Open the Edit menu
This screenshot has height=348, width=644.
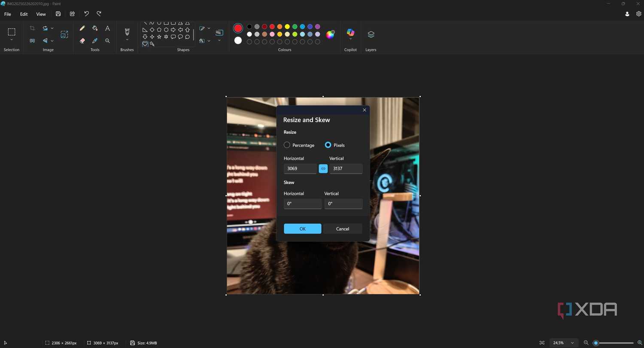click(x=24, y=14)
